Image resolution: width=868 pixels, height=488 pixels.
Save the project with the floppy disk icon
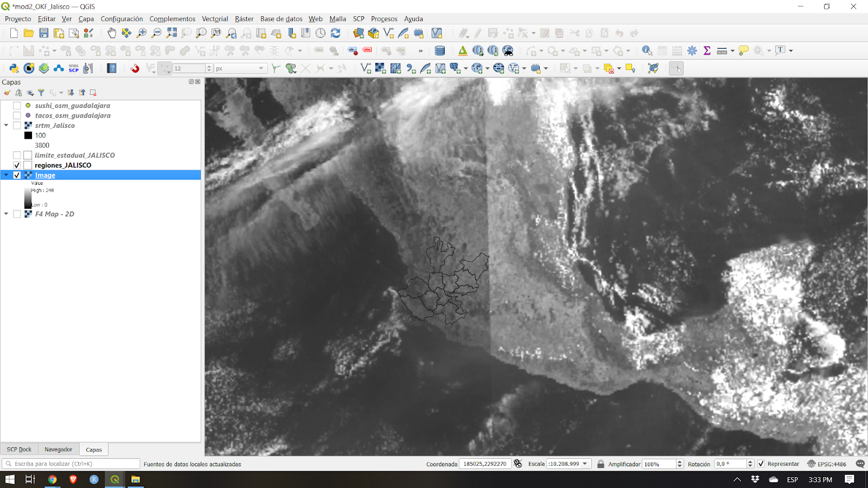click(x=44, y=33)
